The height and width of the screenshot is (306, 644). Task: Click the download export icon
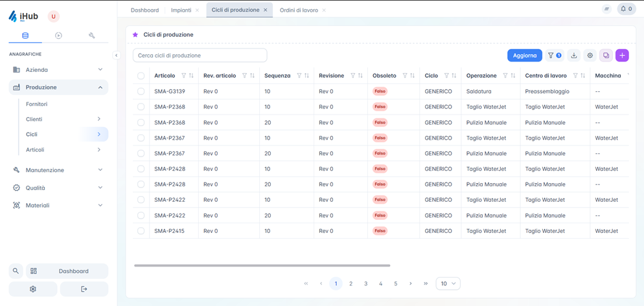point(574,56)
